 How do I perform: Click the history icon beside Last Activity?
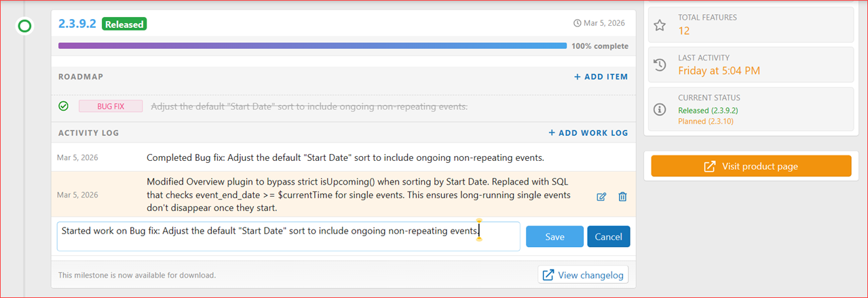click(x=660, y=65)
